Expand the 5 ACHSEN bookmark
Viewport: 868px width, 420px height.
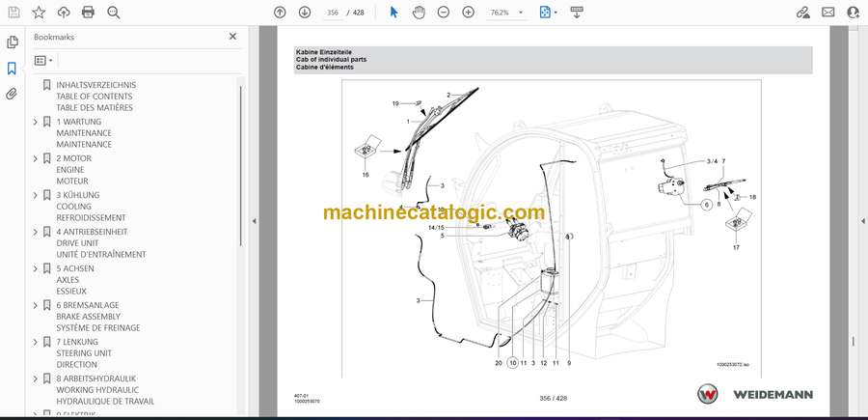pos(36,268)
